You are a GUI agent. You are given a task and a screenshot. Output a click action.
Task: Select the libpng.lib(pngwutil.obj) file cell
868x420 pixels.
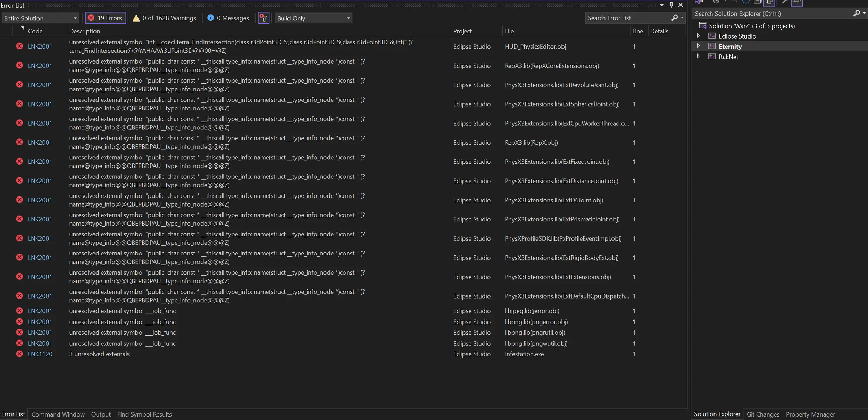[x=536, y=343]
